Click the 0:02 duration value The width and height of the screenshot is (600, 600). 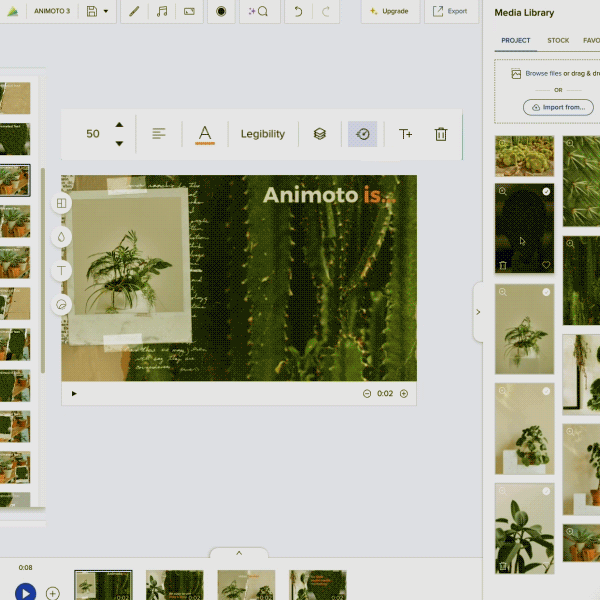point(385,394)
